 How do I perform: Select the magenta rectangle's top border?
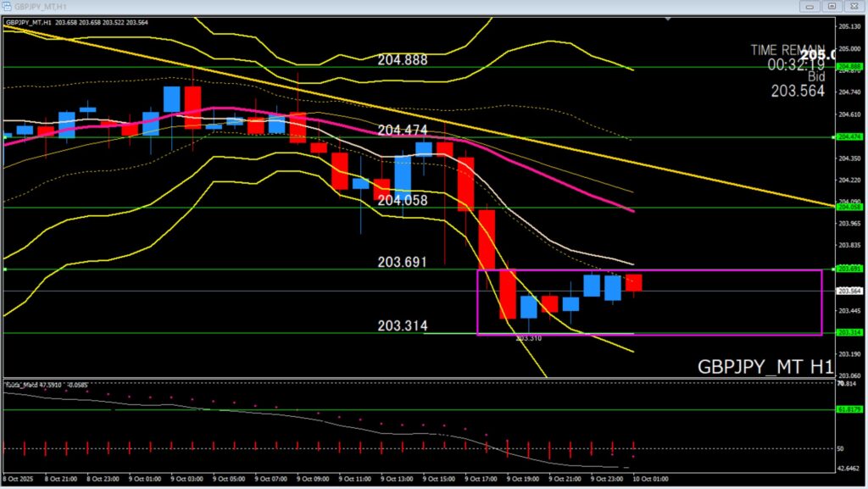(x=648, y=270)
